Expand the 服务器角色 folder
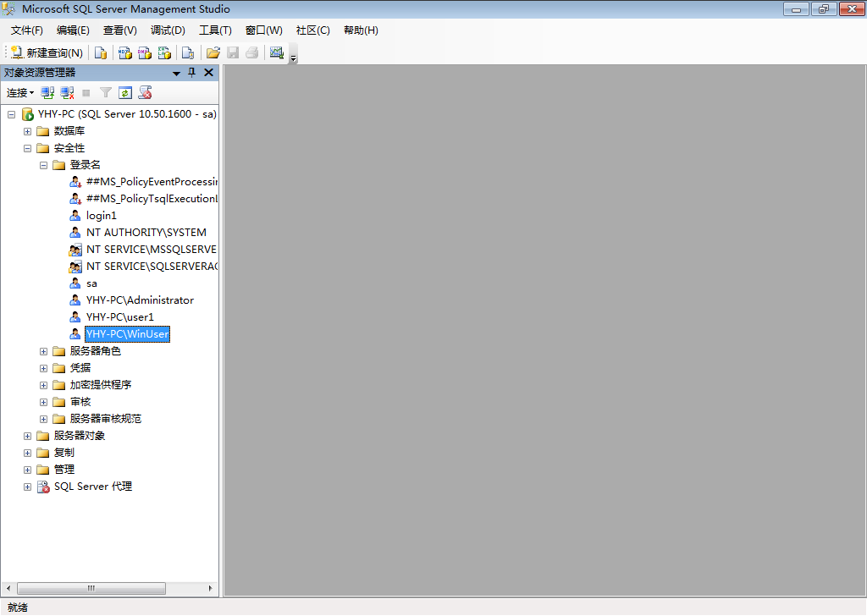Screen dimensions: 867x616 [x=43, y=351]
